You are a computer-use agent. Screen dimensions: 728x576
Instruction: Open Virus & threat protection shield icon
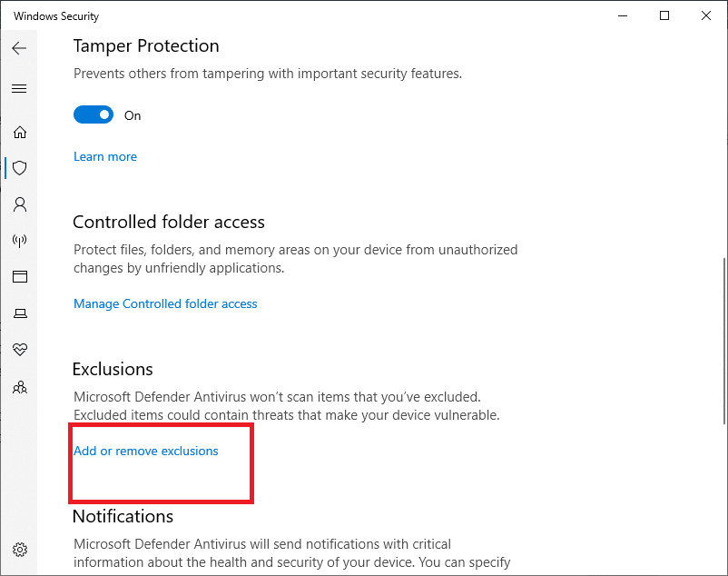(19, 168)
